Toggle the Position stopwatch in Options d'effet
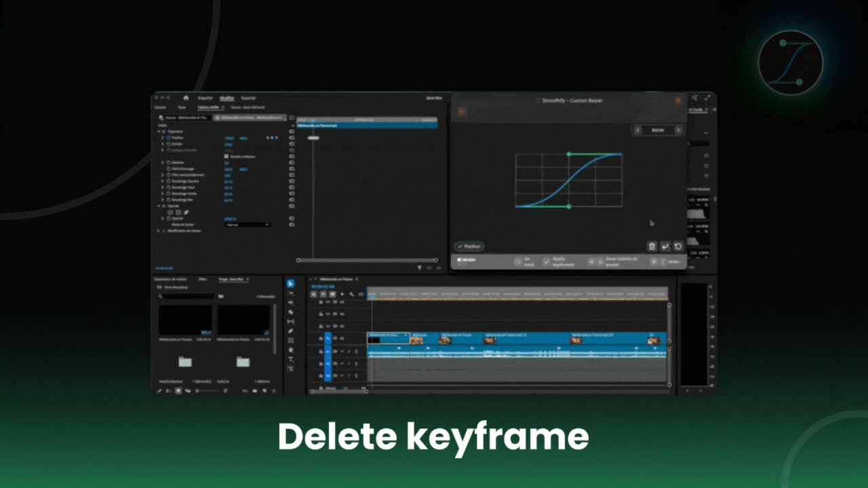Image resolution: width=868 pixels, height=488 pixels. pyautogui.click(x=168, y=138)
